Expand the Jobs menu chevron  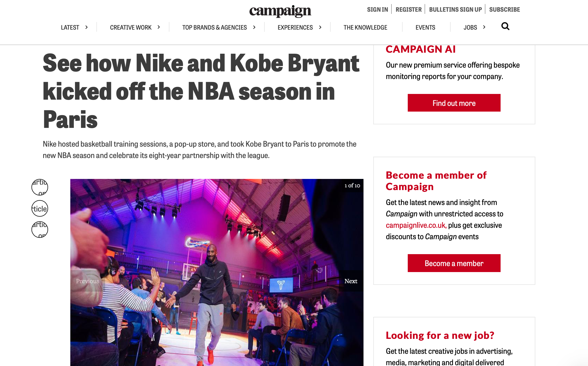(484, 27)
